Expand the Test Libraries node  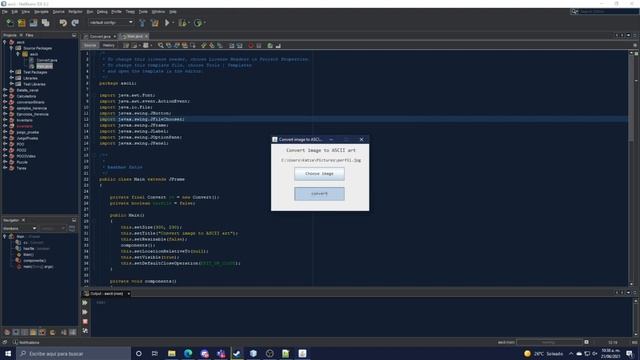11,84
